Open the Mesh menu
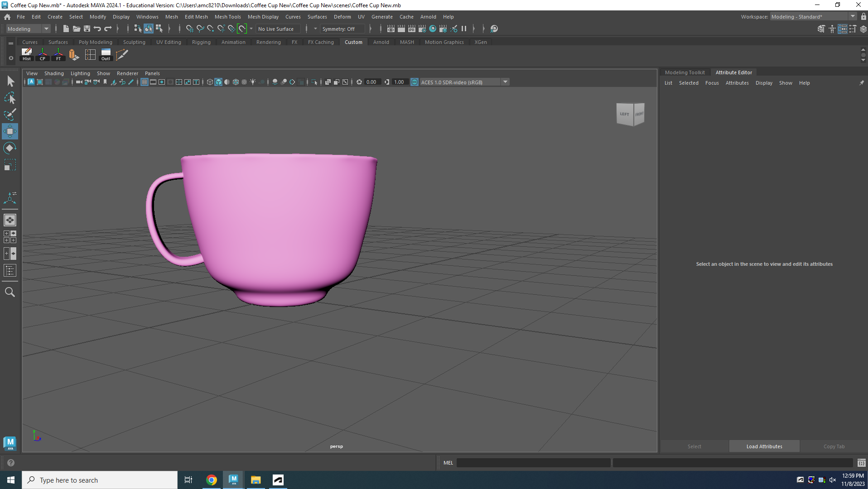The height and width of the screenshot is (489, 868). (x=172, y=17)
